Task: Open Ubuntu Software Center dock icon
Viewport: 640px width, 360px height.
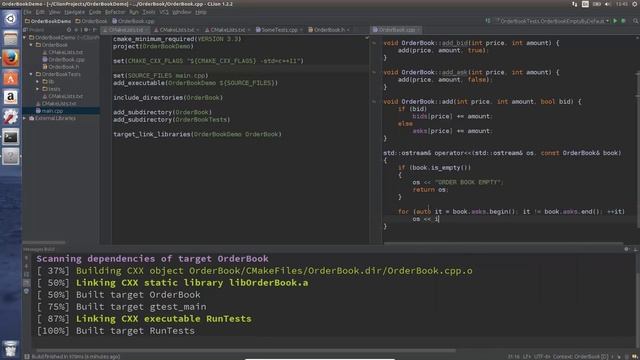Action: click(11, 78)
